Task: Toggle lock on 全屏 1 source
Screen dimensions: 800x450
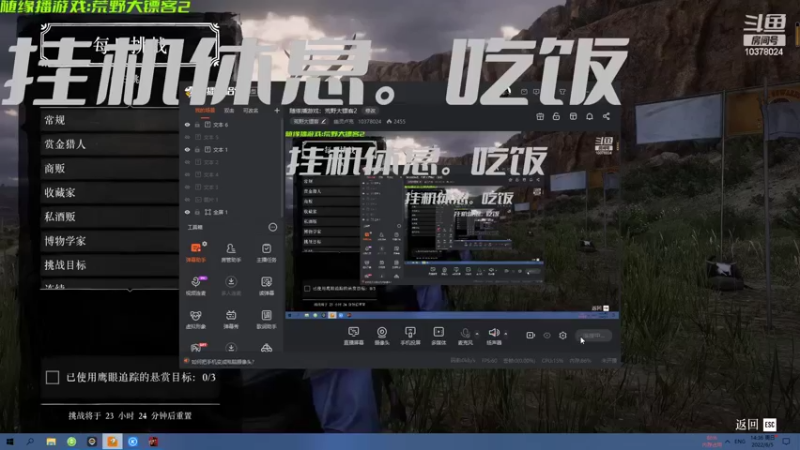Action: coord(197,212)
